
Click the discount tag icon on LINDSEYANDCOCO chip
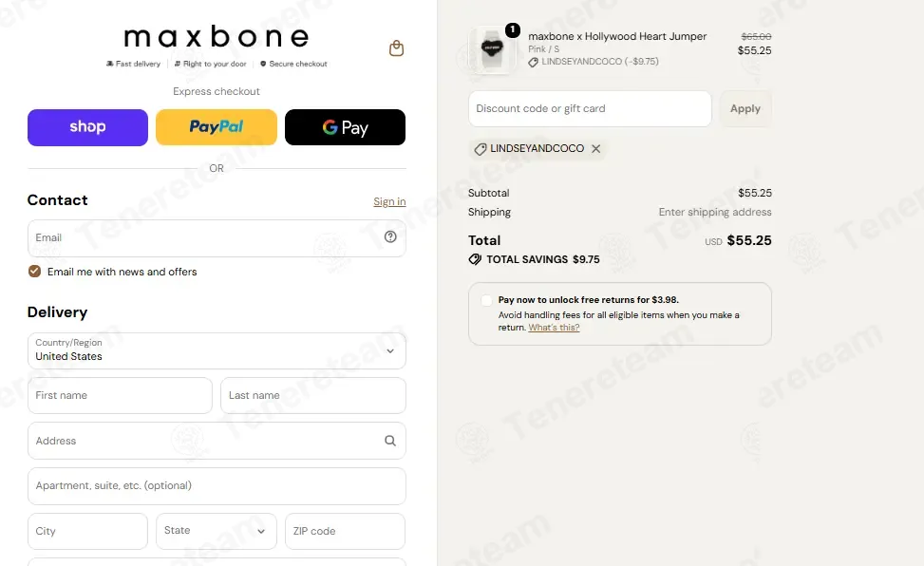click(x=481, y=149)
